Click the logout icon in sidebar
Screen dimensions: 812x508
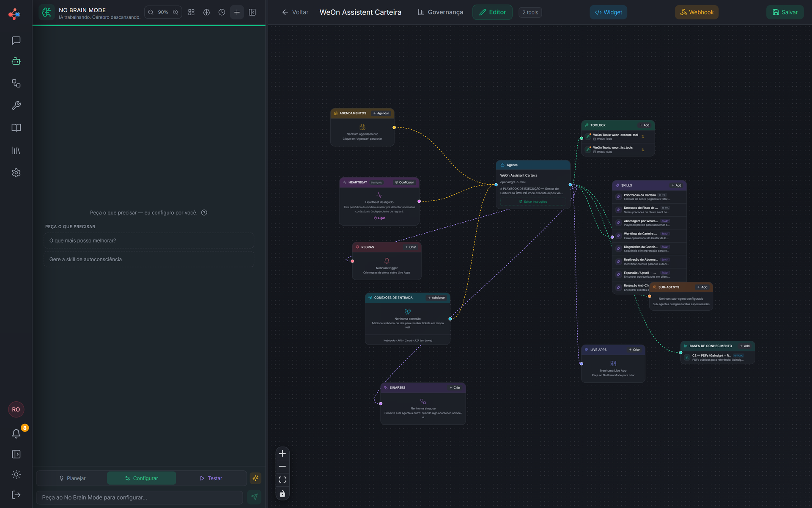coord(16,495)
